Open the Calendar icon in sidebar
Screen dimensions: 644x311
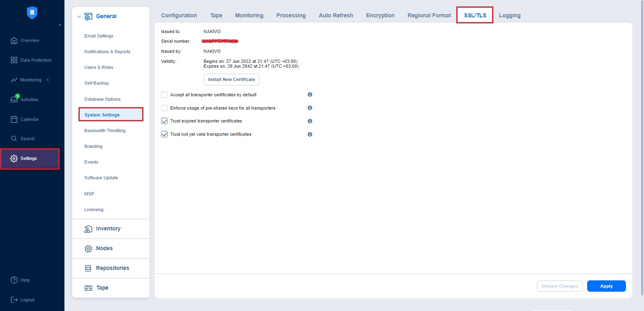14,119
